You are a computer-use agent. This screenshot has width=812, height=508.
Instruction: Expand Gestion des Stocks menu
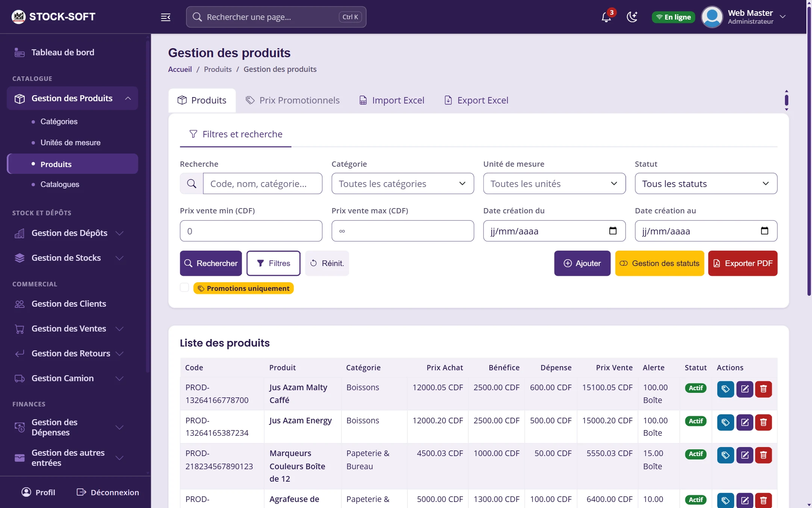click(x=72, y=258)
